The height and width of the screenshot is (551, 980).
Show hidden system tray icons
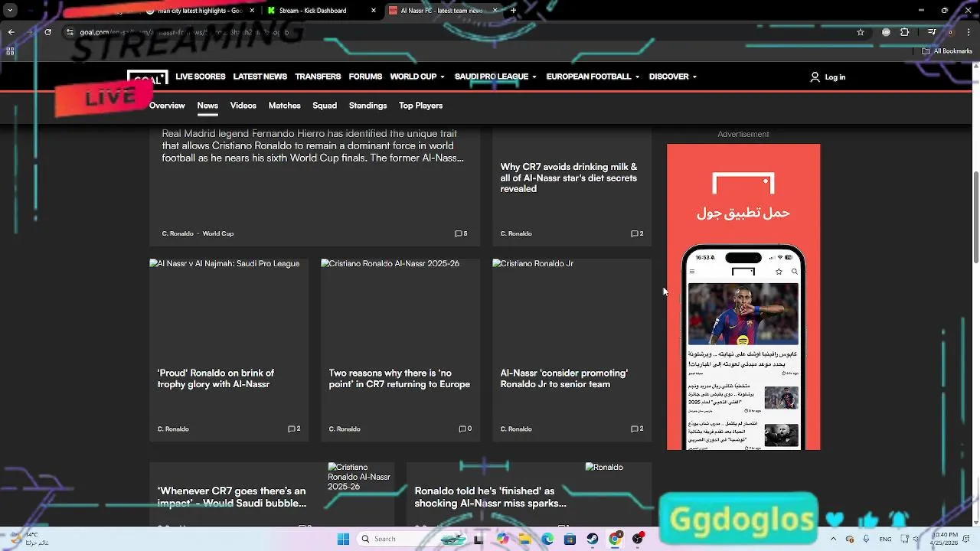click(x=834, y=539)
